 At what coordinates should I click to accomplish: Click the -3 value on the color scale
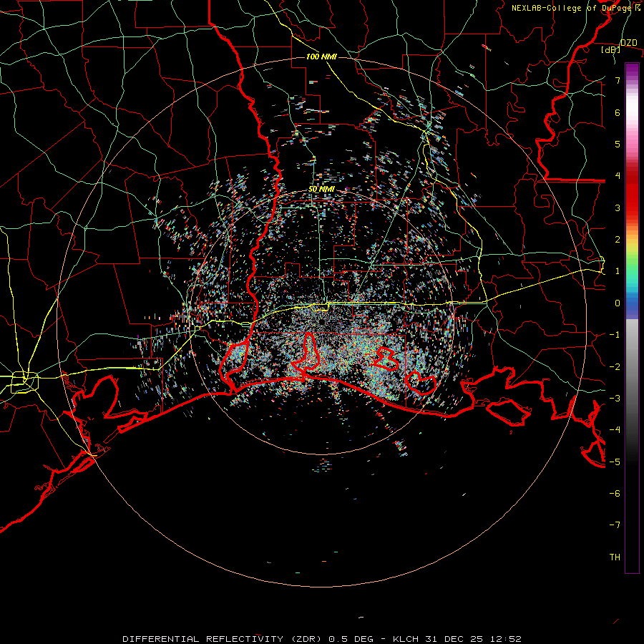[615, 399]
